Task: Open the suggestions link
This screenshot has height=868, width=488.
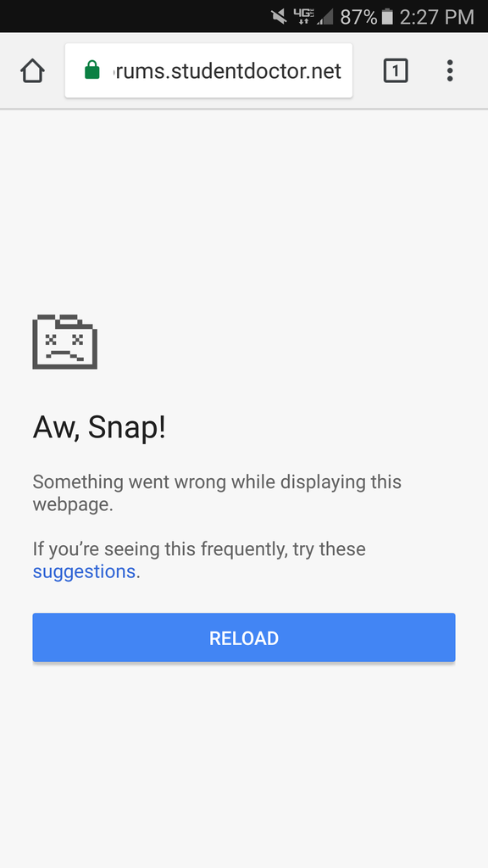Action: [x=84, y=571]
